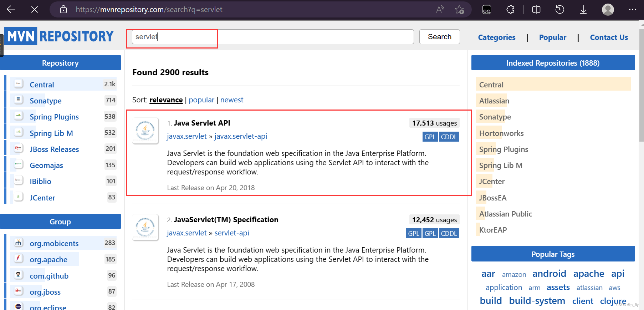Open Atlassian in Indexed Repositories
644x310 pixels.
[x=494, y=101]
